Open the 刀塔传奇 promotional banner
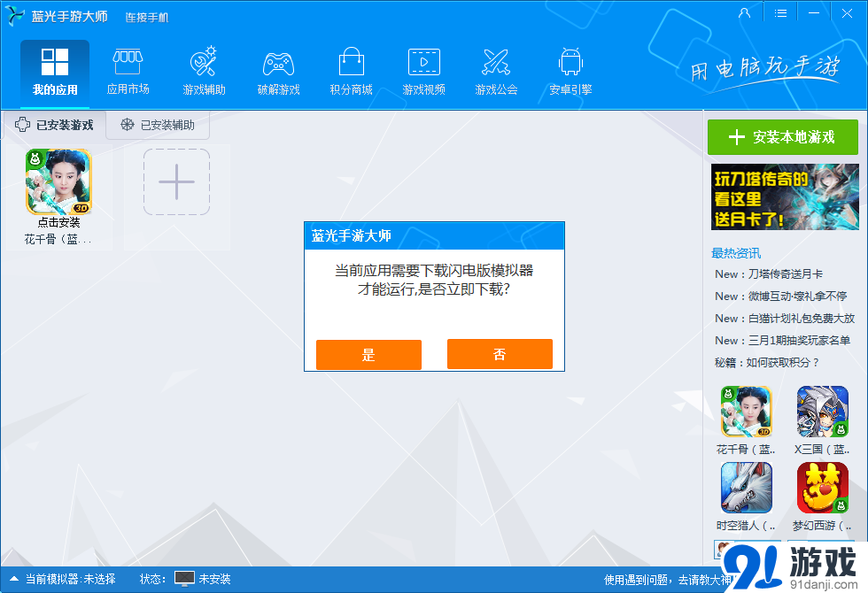This screenshot has width=868, height=593. (785, 196)
